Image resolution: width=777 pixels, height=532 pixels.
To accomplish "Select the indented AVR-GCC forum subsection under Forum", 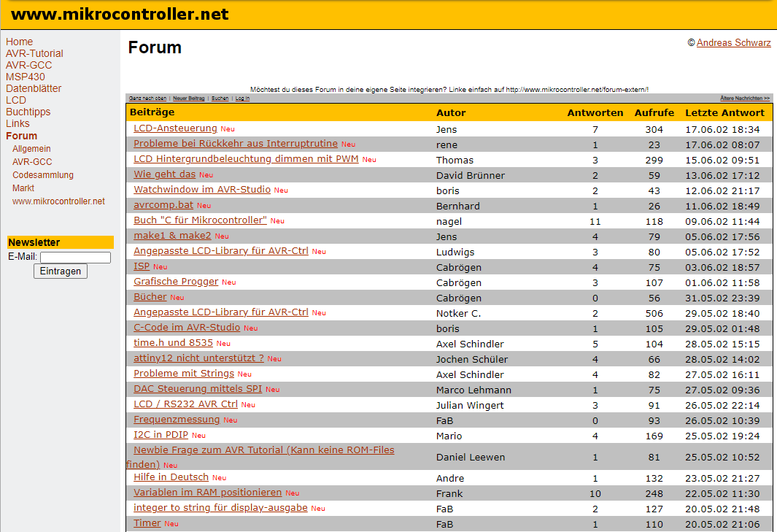I will pyautogui.click(x=32, y=161).
